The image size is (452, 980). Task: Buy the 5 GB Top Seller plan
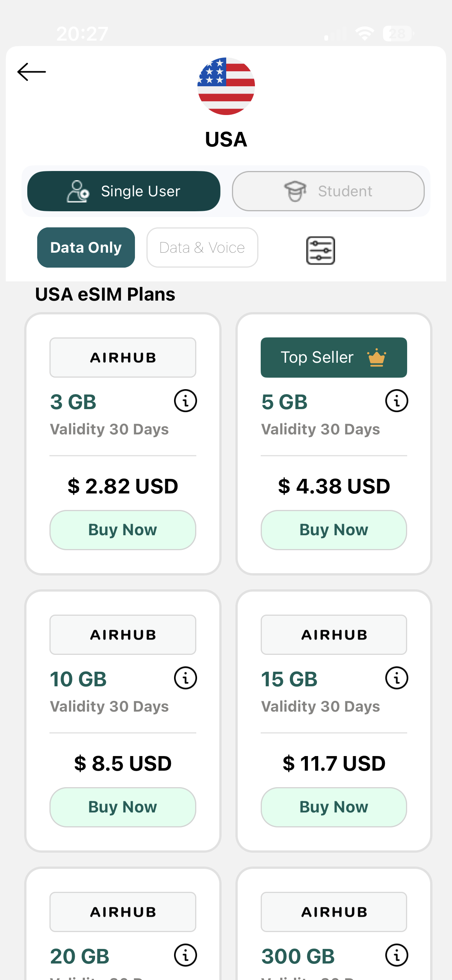334,530
